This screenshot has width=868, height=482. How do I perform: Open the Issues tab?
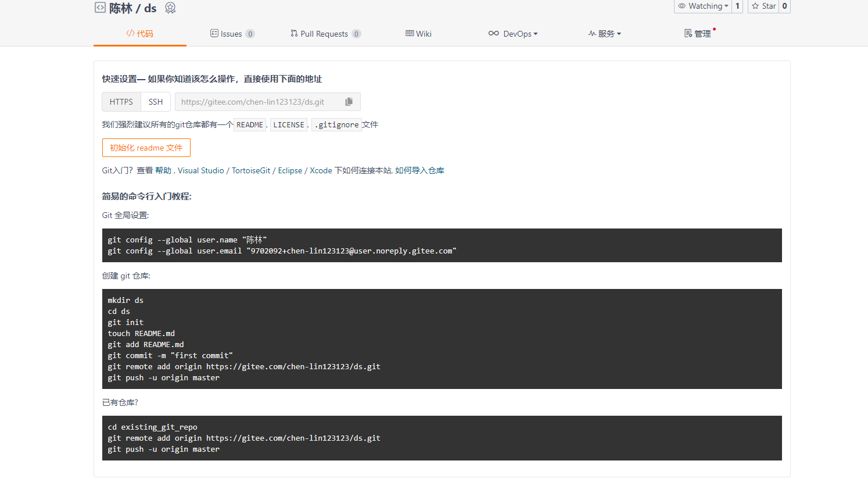[232, 34]
